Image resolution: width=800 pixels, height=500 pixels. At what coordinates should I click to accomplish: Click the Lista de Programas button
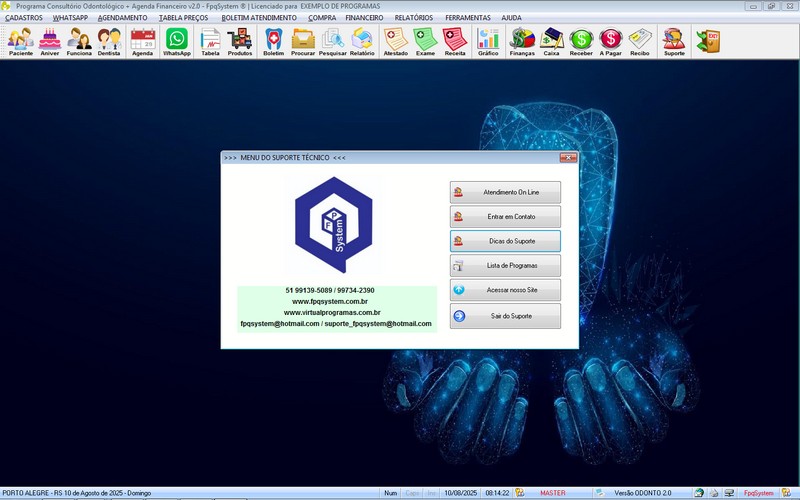(x=505, y=266)
